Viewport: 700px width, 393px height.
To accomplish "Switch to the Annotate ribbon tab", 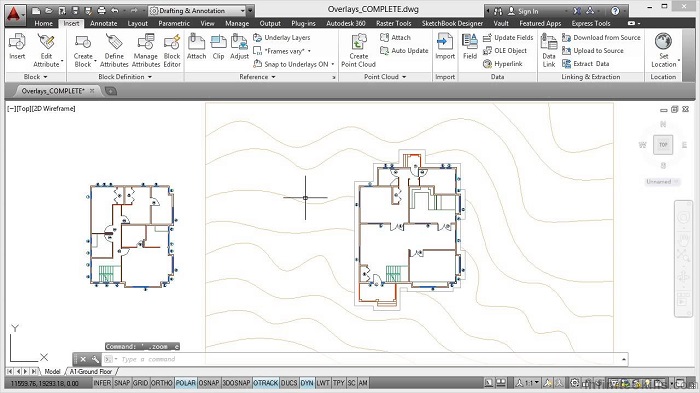I will [104, 23].
